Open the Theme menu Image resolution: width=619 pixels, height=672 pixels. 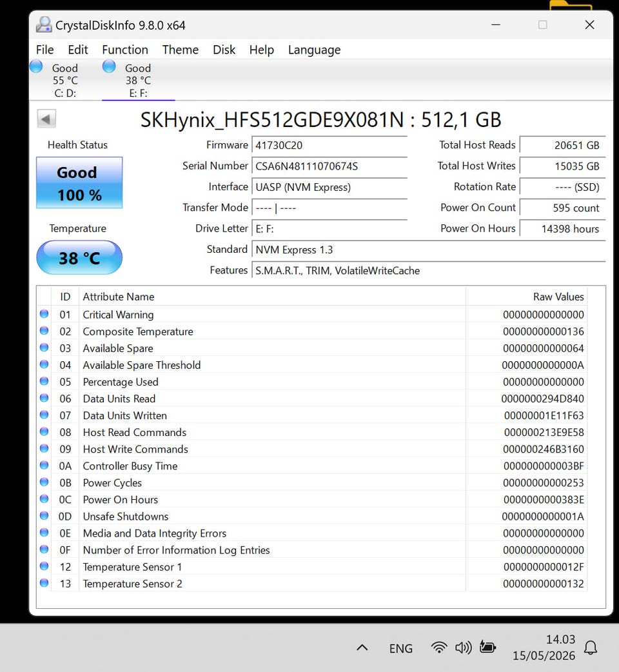pyautogui.click(x=181, y=50)
